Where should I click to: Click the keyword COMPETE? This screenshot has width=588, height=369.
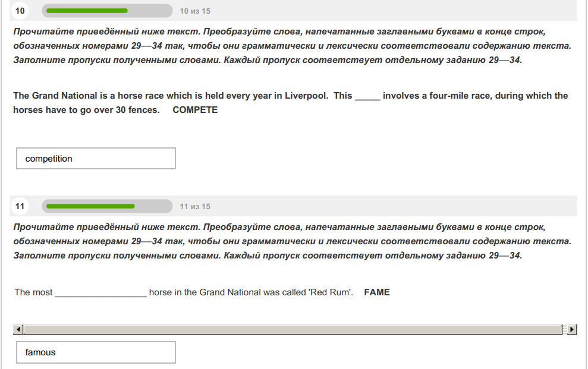coord(195,110)
